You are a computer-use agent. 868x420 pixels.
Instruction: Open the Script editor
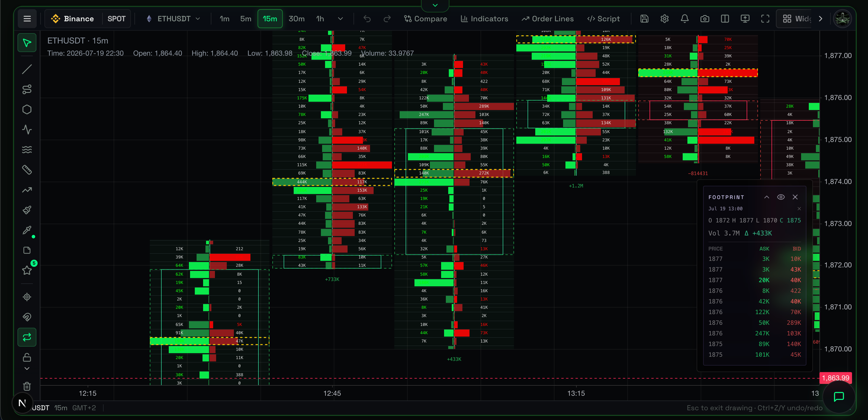603,19
